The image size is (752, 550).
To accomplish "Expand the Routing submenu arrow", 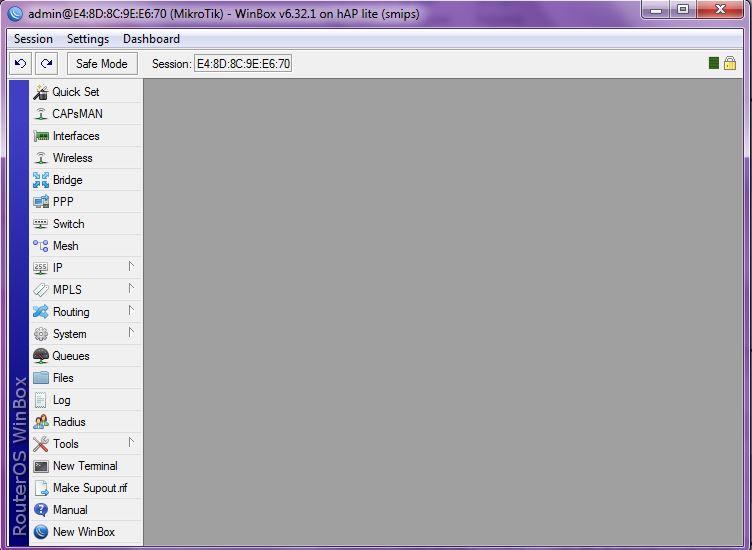I will [x=131, y=311].
